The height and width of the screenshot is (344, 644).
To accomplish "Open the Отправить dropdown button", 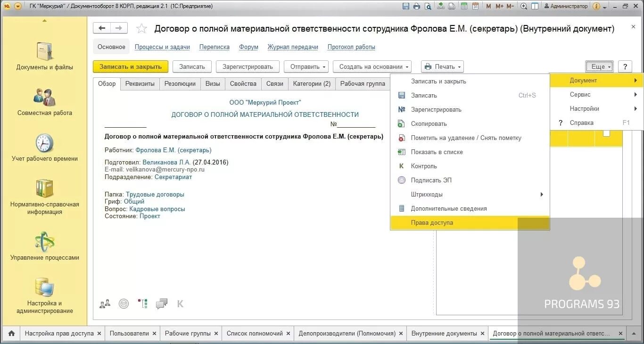I will click(306, 66).
